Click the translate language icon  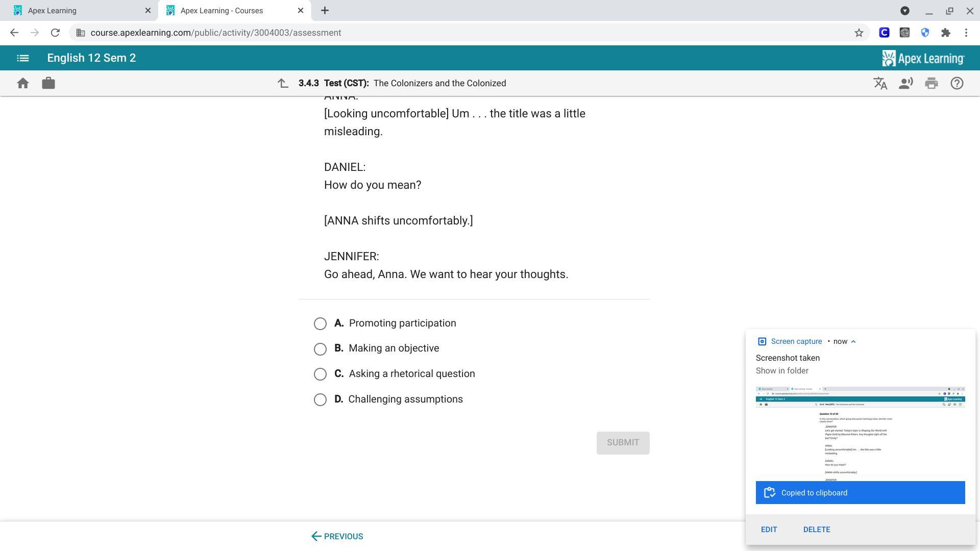coord(880,83)
